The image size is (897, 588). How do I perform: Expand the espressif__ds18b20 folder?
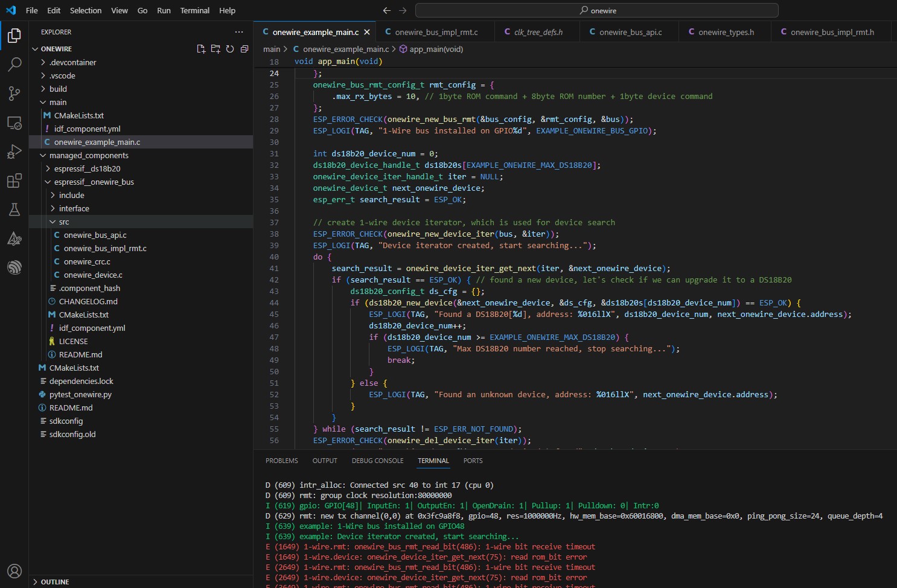[x=141, y=168]
